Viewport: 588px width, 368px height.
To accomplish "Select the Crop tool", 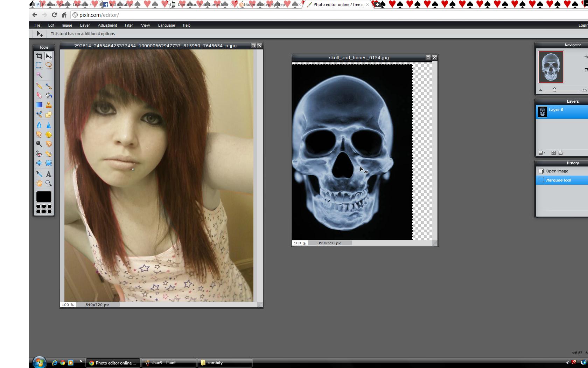I will click(39, 56).
